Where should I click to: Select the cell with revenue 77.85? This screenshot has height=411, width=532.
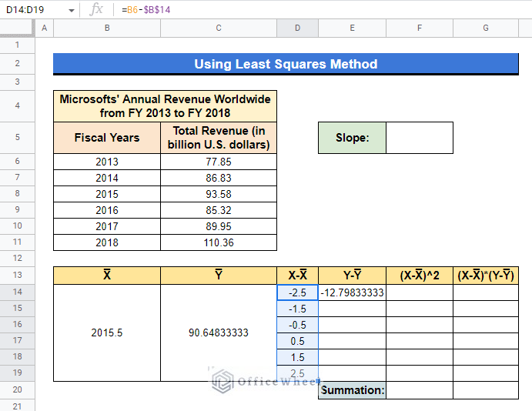point(219,162)
